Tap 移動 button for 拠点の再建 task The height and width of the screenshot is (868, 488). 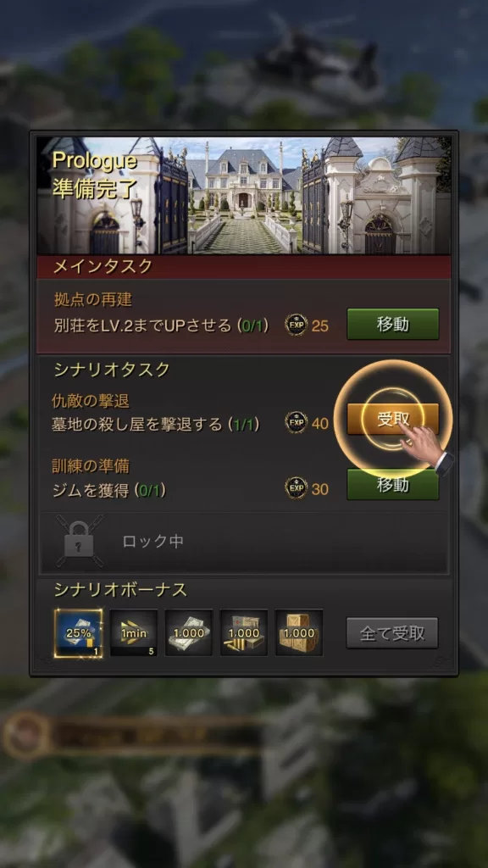(x=393, y=324)
